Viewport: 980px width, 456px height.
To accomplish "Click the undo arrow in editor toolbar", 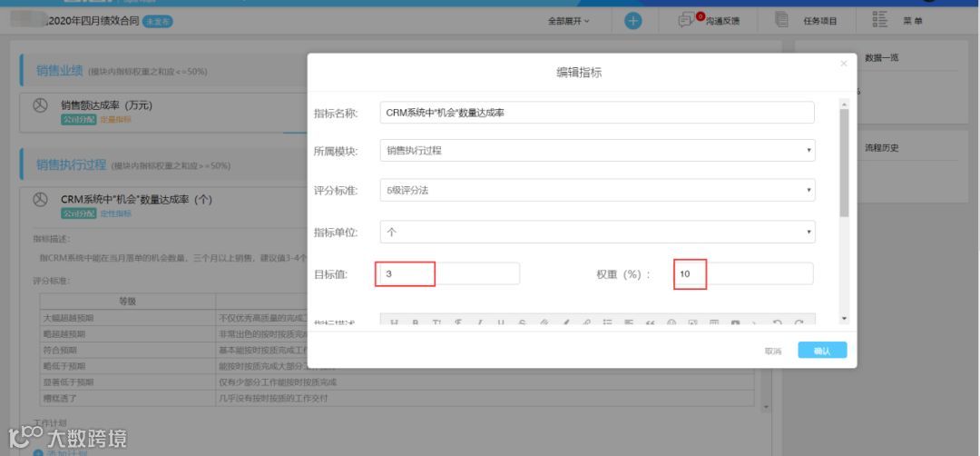I will 777,322.
